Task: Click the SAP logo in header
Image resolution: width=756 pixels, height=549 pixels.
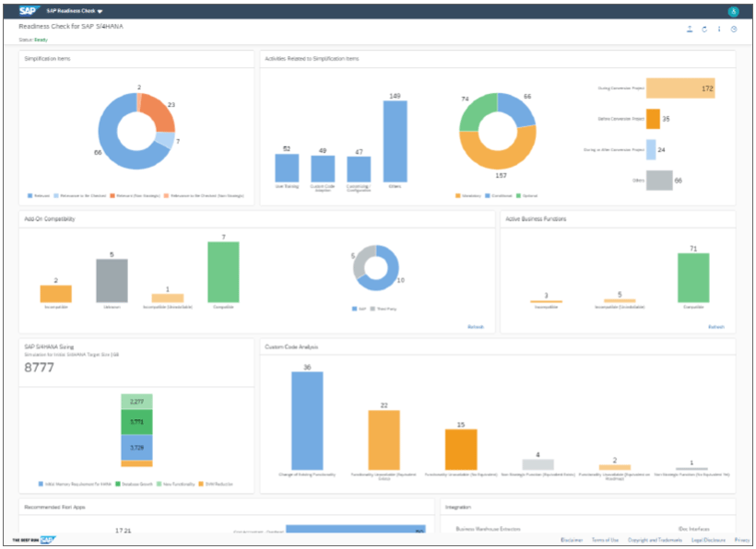Action: pos(29,11)
